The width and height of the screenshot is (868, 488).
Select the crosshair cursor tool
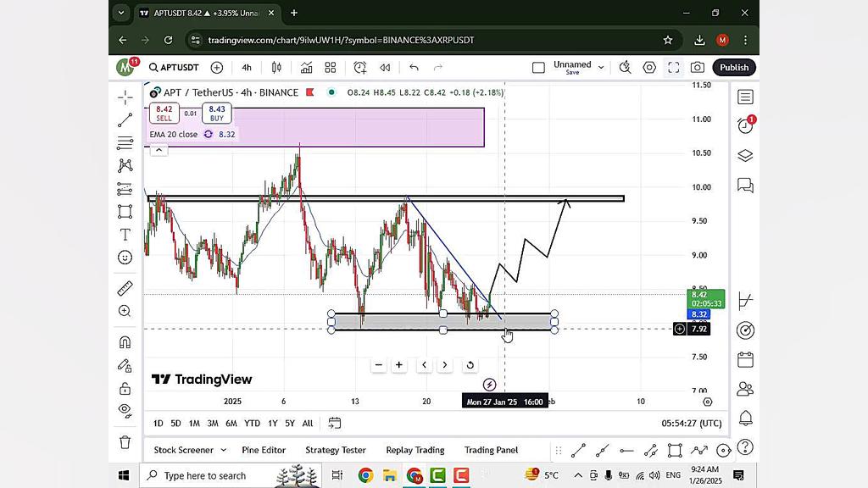[x=125, y=97]
